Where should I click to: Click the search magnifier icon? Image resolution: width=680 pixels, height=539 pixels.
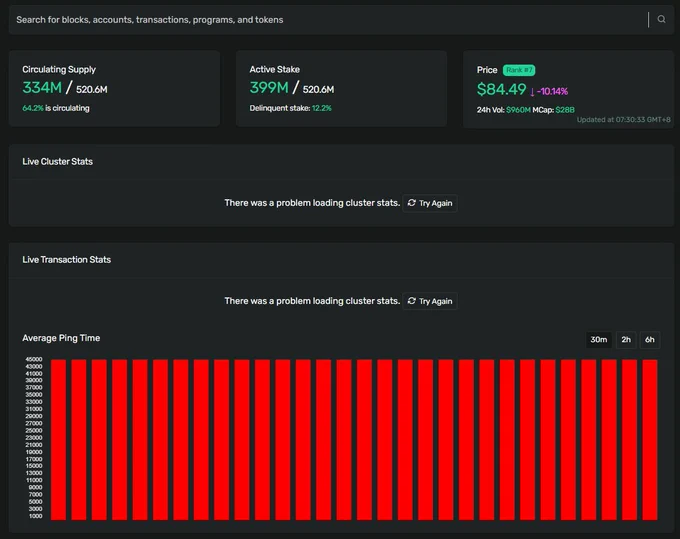pos(661,19)
